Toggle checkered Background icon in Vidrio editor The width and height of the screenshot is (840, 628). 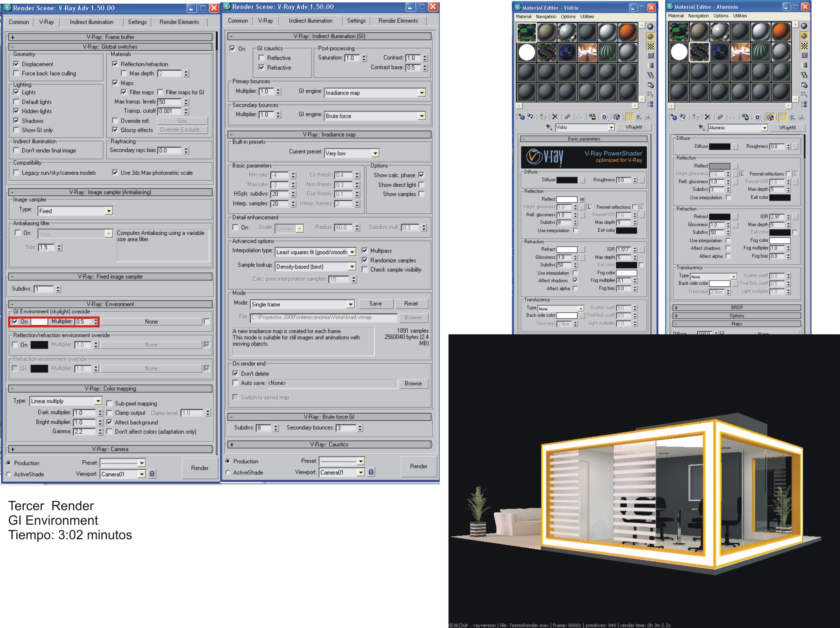[x=651, y=46]
